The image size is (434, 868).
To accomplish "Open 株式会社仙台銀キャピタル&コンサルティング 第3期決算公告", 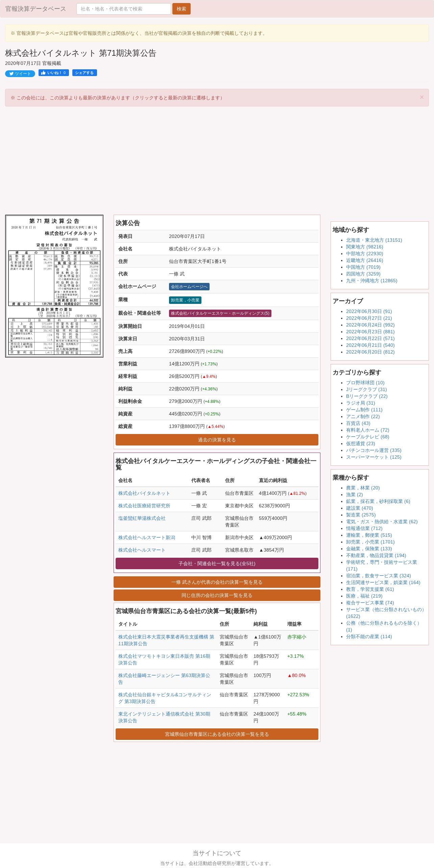I will click(165, 698).
